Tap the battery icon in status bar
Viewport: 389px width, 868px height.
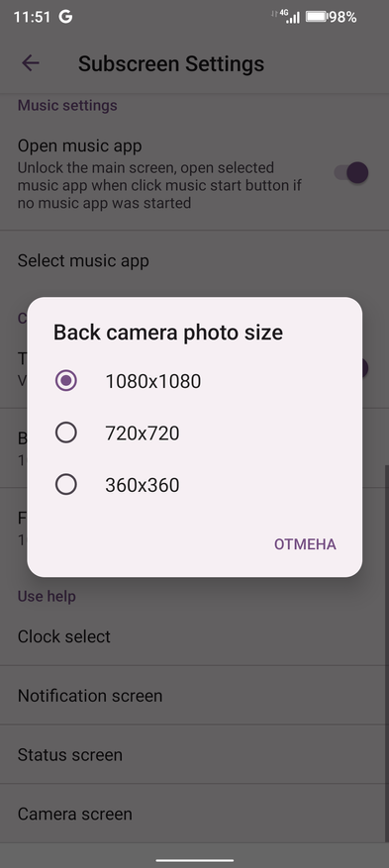click(316, 17)
